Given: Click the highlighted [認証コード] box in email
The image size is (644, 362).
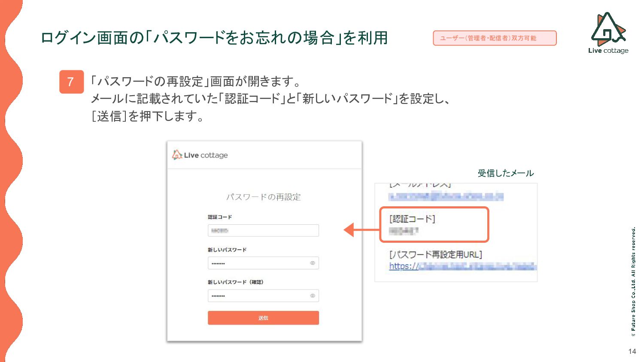Looking at the screenshot, I should [434, 224].
